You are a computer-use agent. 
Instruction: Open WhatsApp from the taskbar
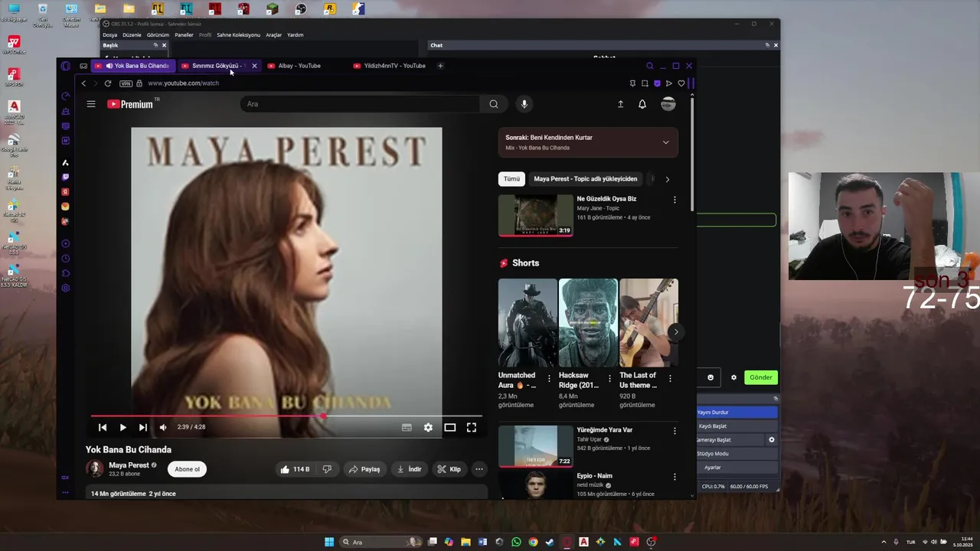[516, 542]
